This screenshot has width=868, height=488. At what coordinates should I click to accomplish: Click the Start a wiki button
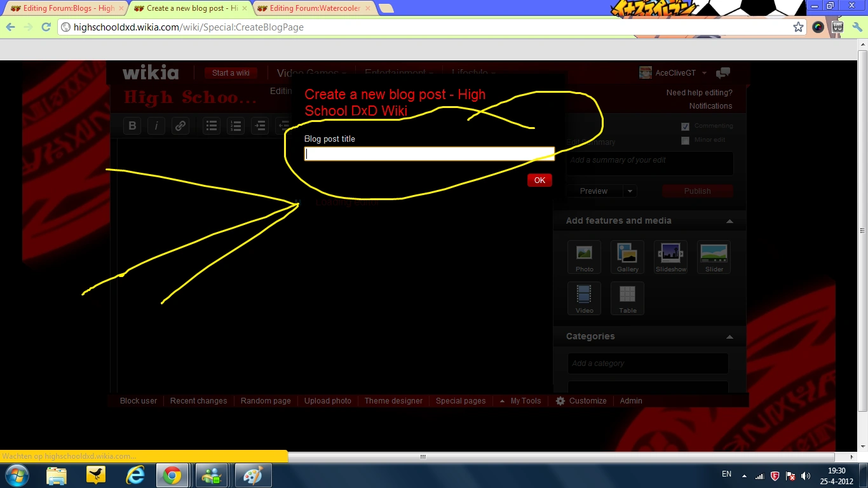[x=231, y=73]
